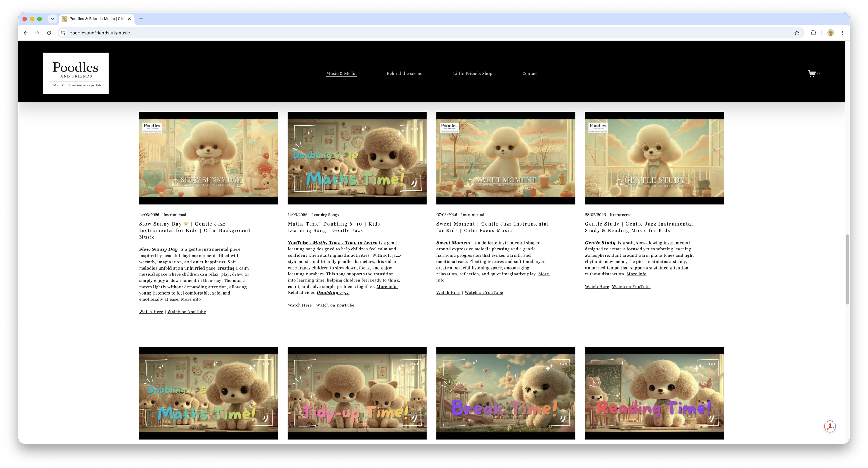Click Watch Here under Gentle Study
The height and width of the screenshot is (468, 868).
pyautogui.click(x=597, y=286)
